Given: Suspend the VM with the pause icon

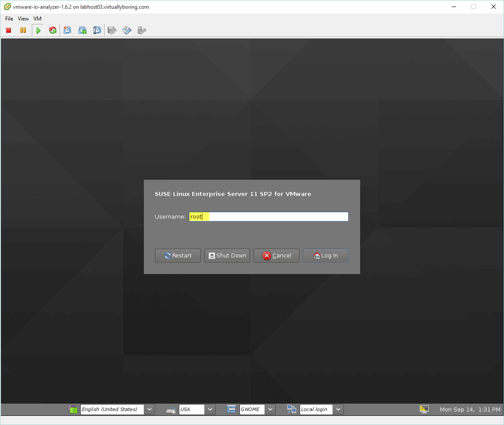Looking at the screenshot, I should point(23,30).
